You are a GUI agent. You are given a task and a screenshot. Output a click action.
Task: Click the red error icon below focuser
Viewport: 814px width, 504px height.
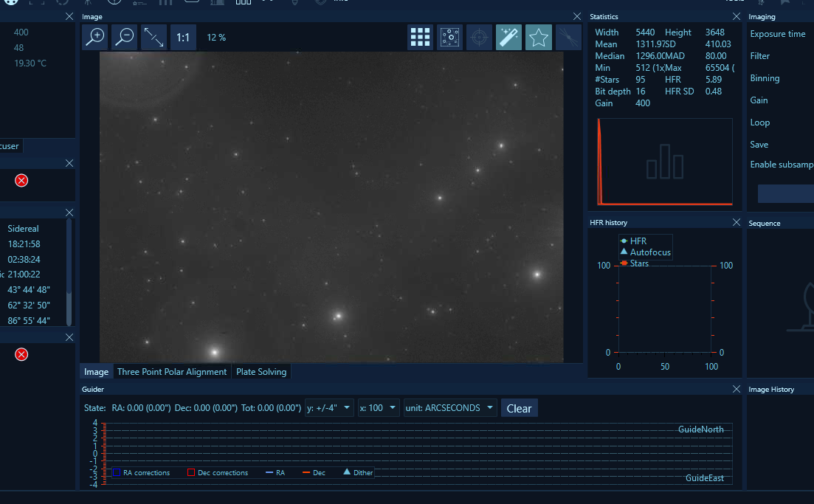[x=21, y=181]
